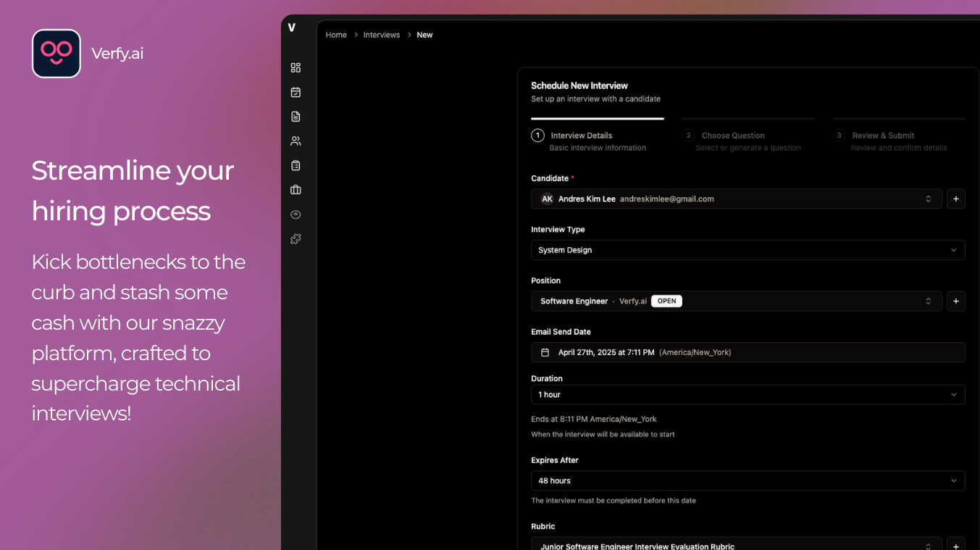Go to Home breadcrumb
This screenshot has height=550, width=980.
pos(336,35)
